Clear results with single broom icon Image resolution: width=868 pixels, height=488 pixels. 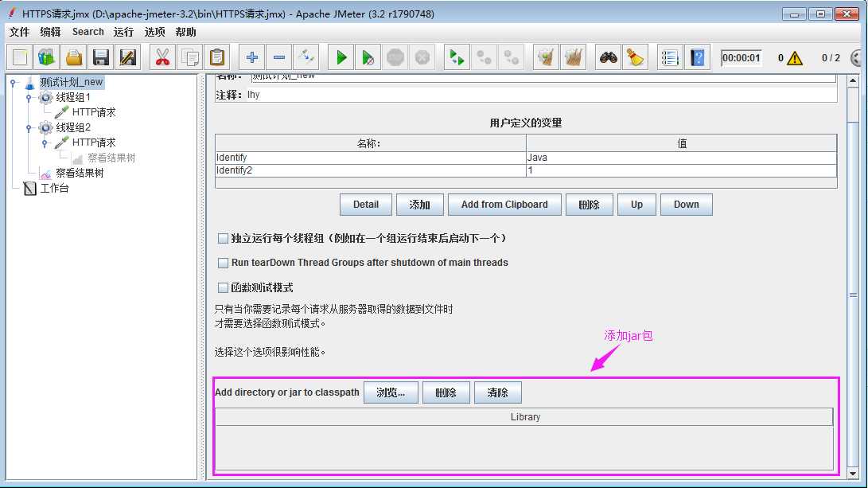pos(546,57)
